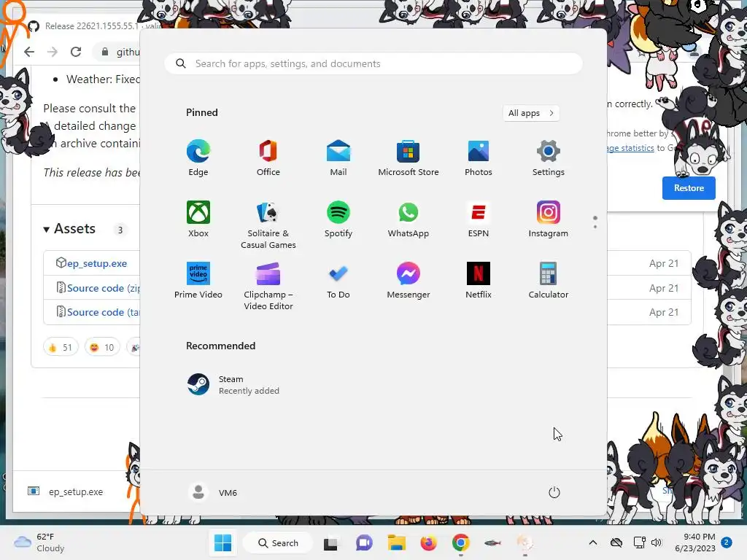Show All apps list
Viewport: 747px width, 560px height.
click(x=531, y=113)
